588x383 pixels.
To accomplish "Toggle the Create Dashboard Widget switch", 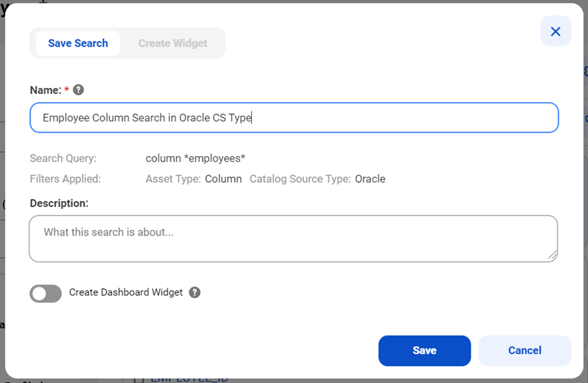I will [x=46, y=294].
